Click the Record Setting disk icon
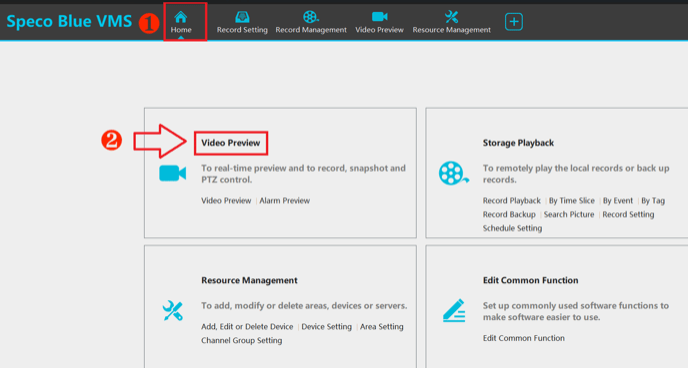This screenshot has height=368, width=688. [x=242, y=17]
